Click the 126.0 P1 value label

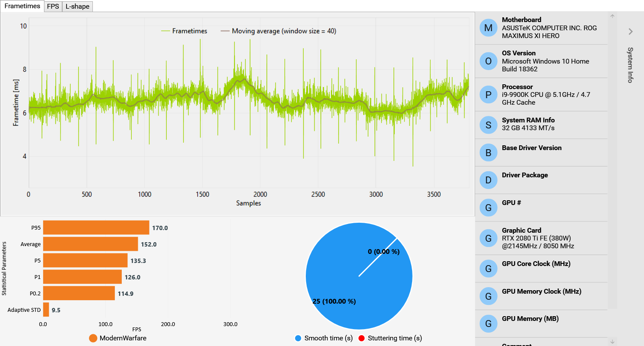[x=133, y=277]
